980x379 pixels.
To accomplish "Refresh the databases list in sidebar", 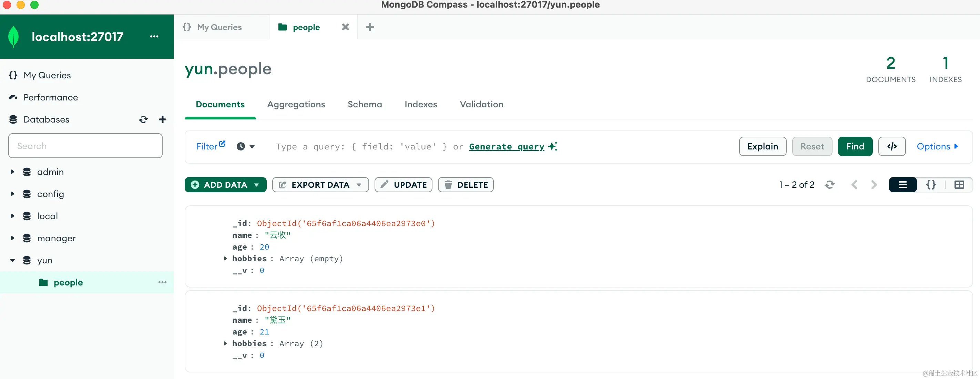I will [143, 120].
